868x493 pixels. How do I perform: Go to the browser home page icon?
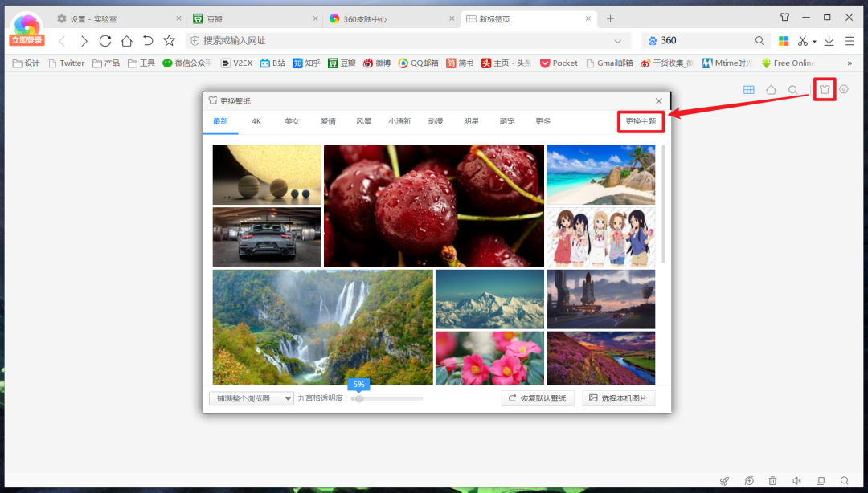pyautogui.click(x=127, y=41)
